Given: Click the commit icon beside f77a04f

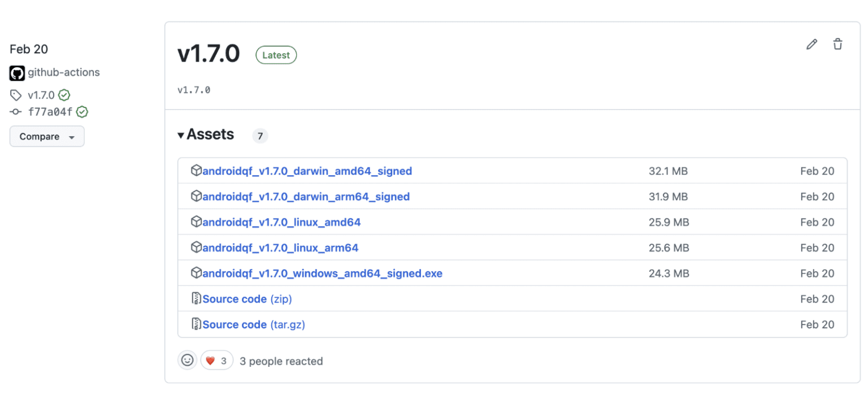Looking at the screenshot, I should [16, 112].
